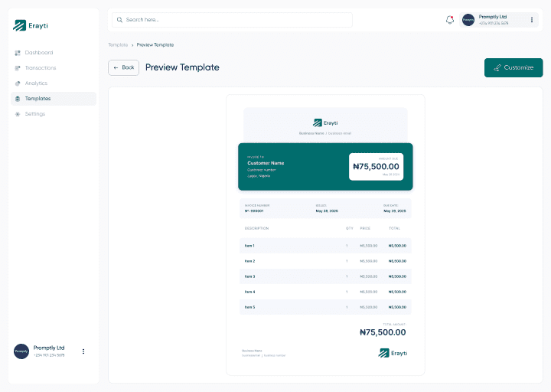
Task: Click the Erayti logo in the sidebar
Action: [31, 25]
